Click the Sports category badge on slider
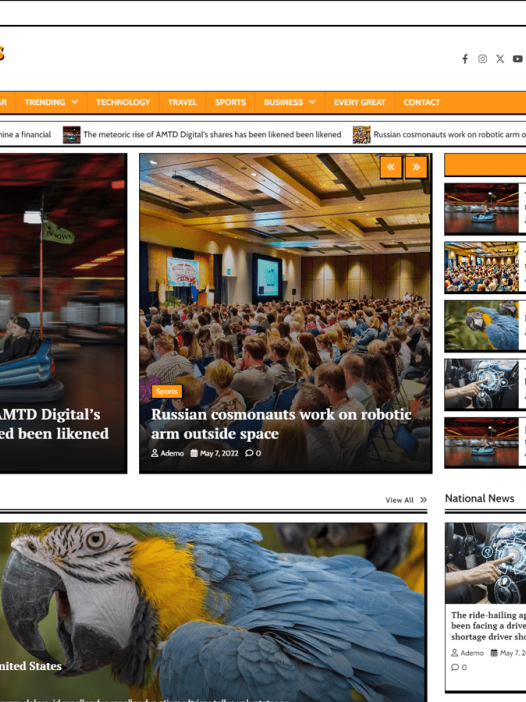This screenshot has width=526, height=702. click(167, 391)
